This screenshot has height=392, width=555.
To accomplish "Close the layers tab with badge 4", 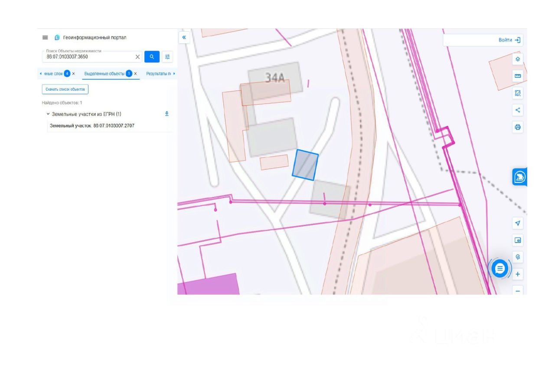I will click(x=73, y=74).
